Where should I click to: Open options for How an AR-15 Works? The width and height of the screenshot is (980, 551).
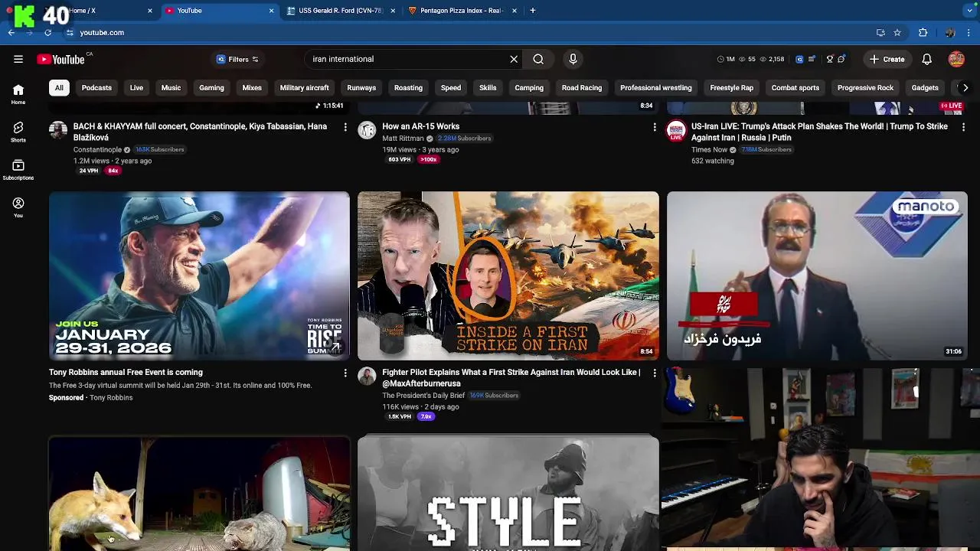tap(654, 127)
